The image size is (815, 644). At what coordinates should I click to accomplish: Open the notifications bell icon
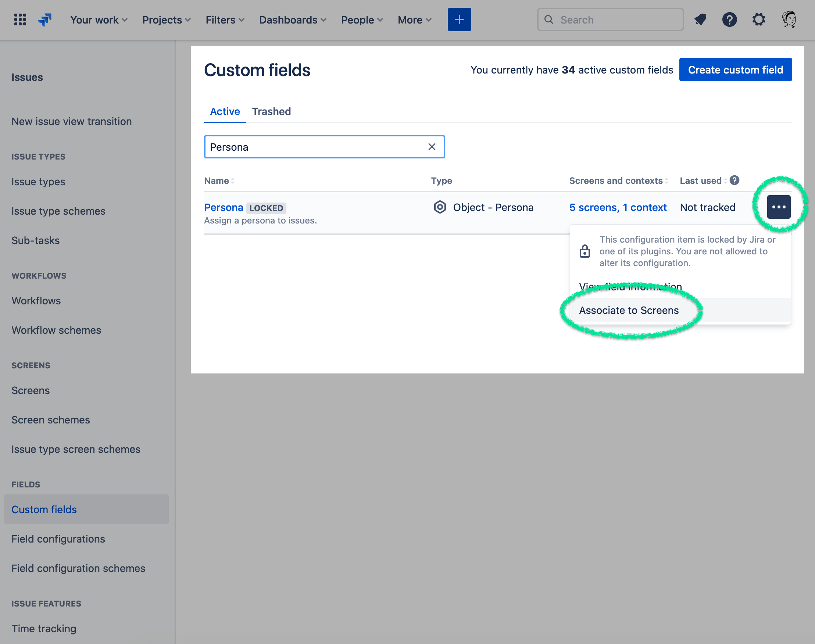click(700, 19)
